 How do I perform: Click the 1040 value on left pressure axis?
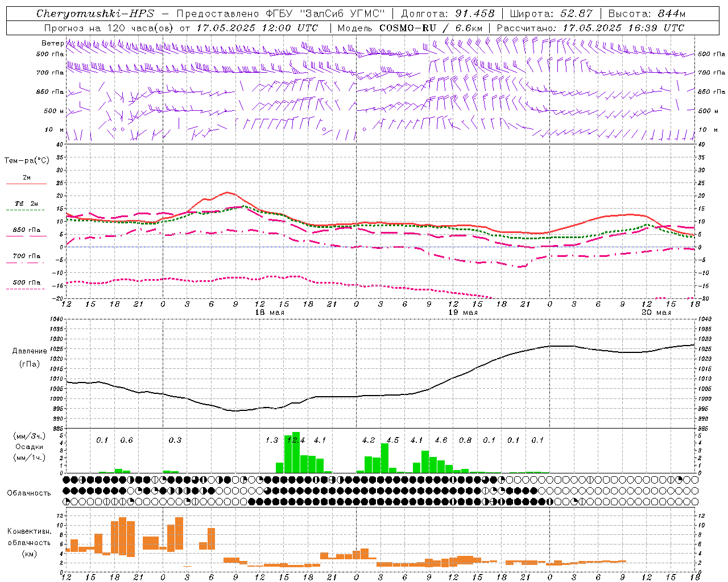pyautogui.click(x=56, y=319)
